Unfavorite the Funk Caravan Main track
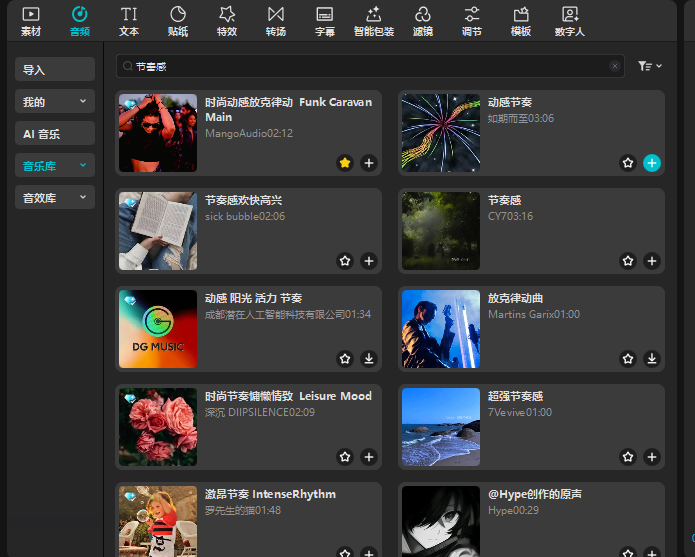 coord(345,163)
